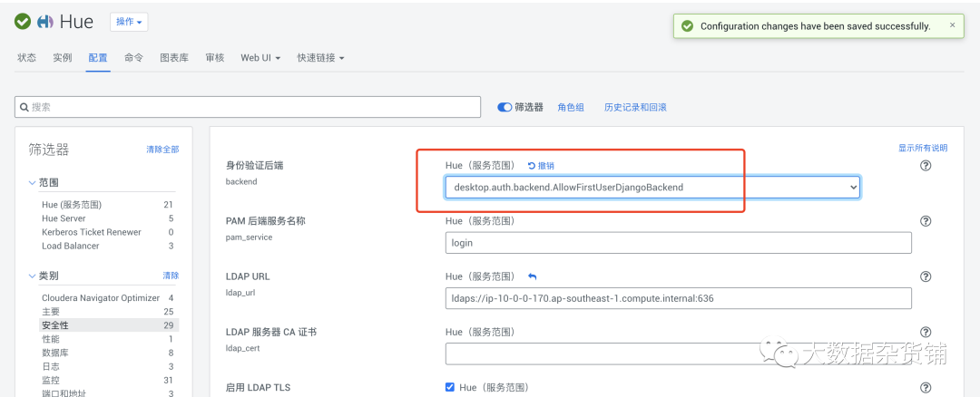Screen dimensions: 980x397
Task: Click the 撤销 undo link for backend
Action: pos(541,165)
